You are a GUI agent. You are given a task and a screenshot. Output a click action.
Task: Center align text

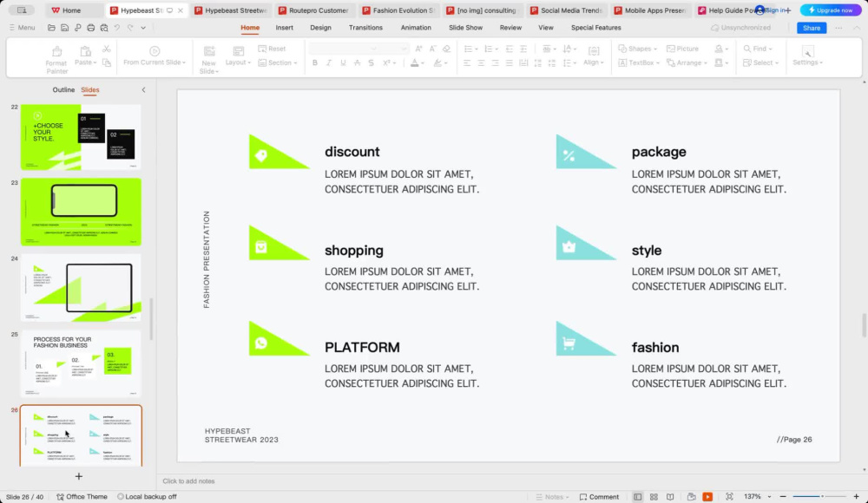tap(481, 63)
